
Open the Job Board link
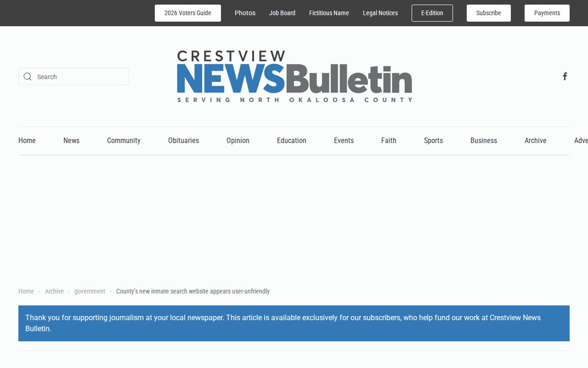[282, 13]
